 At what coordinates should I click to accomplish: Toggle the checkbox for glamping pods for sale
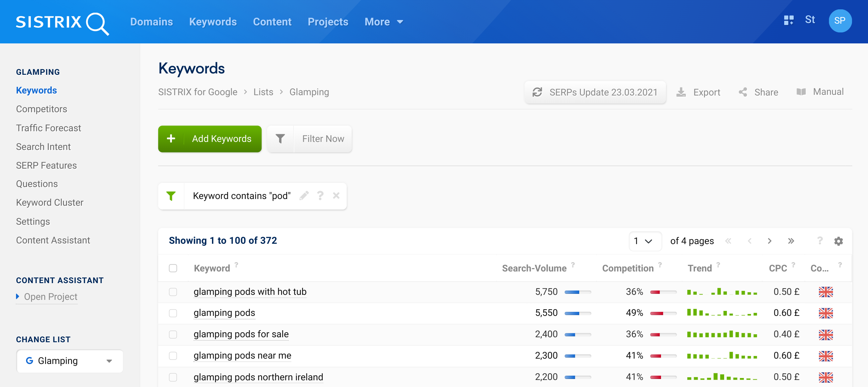pyautogui.click(x=173, y=333)
